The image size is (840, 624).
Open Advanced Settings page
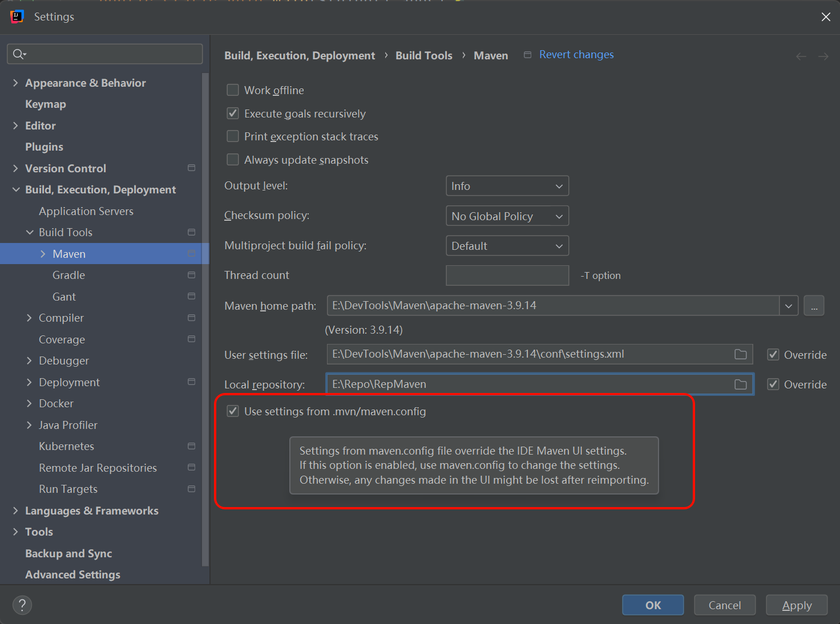72,574
